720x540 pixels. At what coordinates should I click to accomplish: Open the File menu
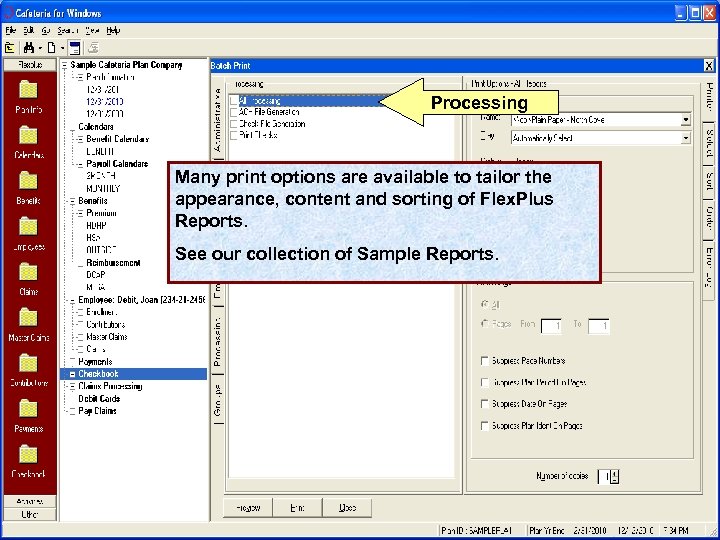(x=11, y=30)
